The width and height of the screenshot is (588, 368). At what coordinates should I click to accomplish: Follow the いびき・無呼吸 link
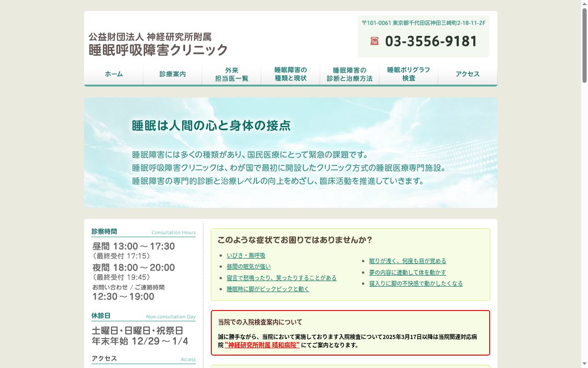coord(246,255)
